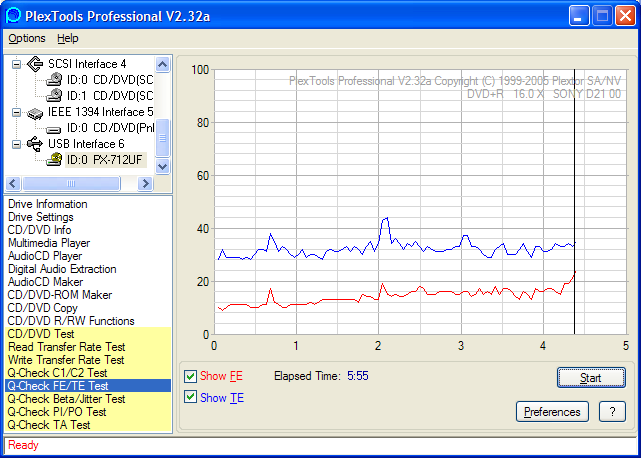
Task: Select Write Transfer Rate Test
Action: click(88, 360)
